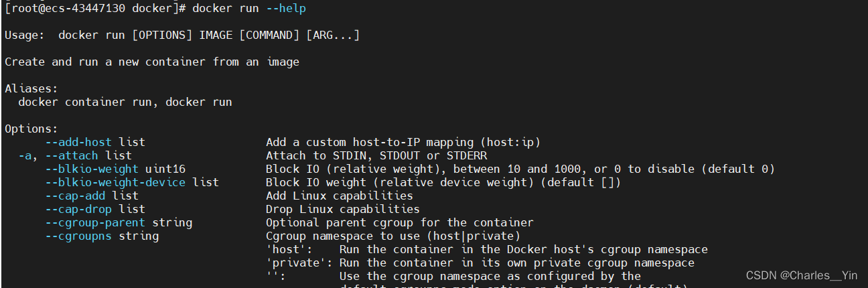Click the Usage line text
The height and width of the screenshot is (288, 868).
point(182,35)
